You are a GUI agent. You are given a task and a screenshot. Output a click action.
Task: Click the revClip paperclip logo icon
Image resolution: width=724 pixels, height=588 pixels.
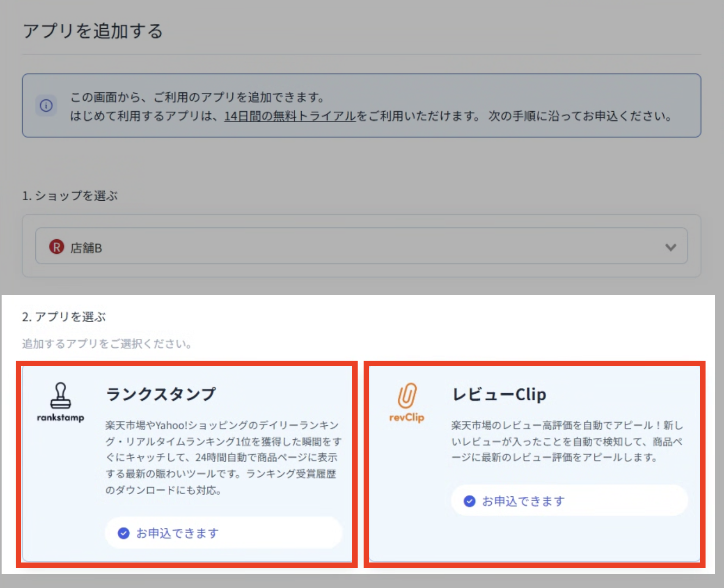(407, 402)
